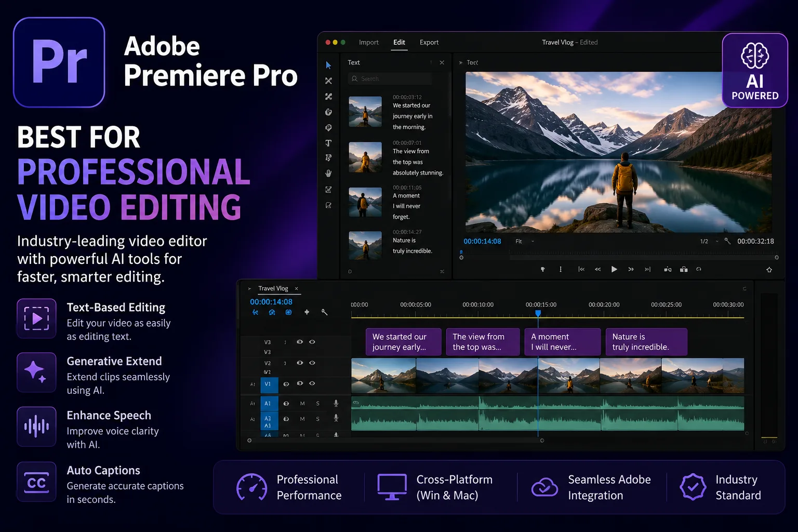This screenshot has width=798, height=532.
Task: Switch to the Export tab
Action: 429,43
